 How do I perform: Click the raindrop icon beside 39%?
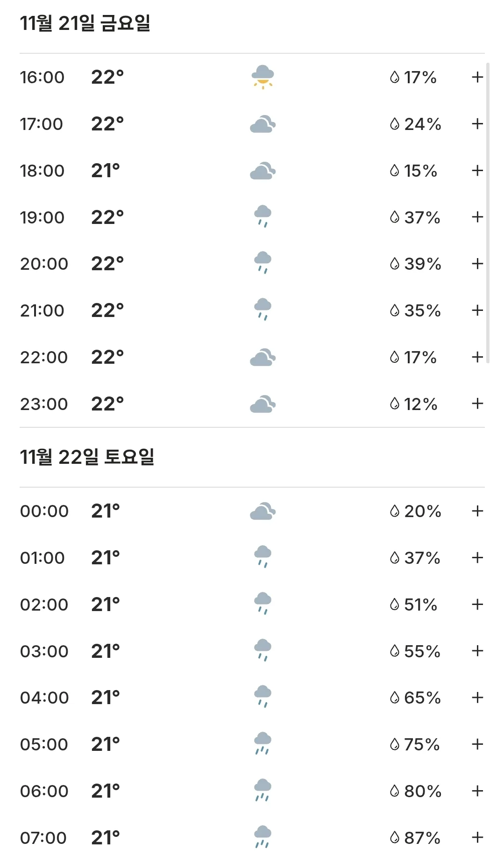pos(395,264)
